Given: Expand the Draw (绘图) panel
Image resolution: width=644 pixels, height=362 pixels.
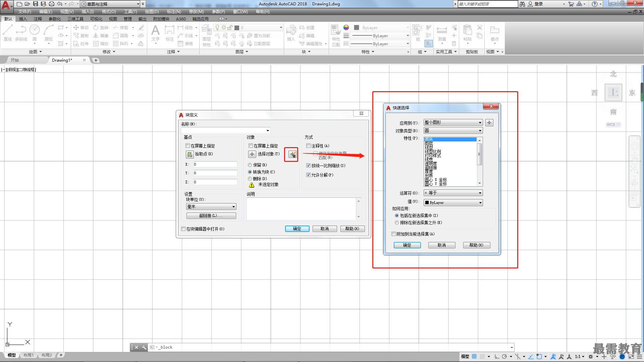Looking at the screenshot, I should click(35, 52).
